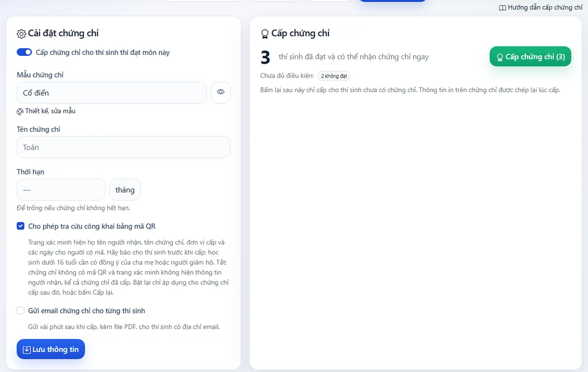588x372 pixels.
Task: Click the text thí sinh đã đạt và có thể nhận chứng chỉ ngay
Action: pos(353,57)
